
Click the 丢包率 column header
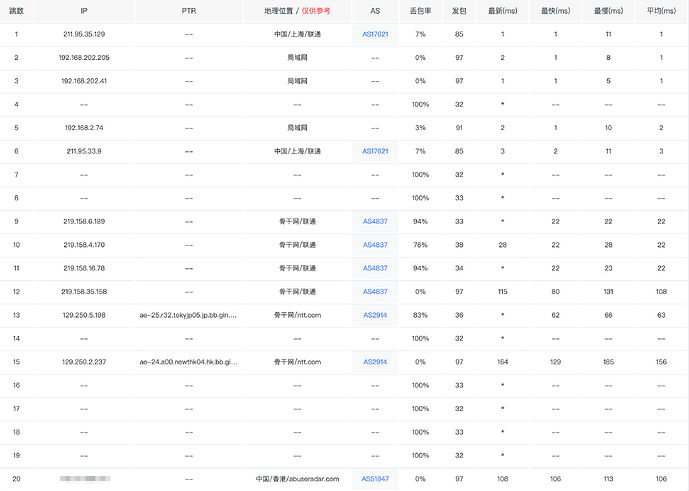point(421,11)
